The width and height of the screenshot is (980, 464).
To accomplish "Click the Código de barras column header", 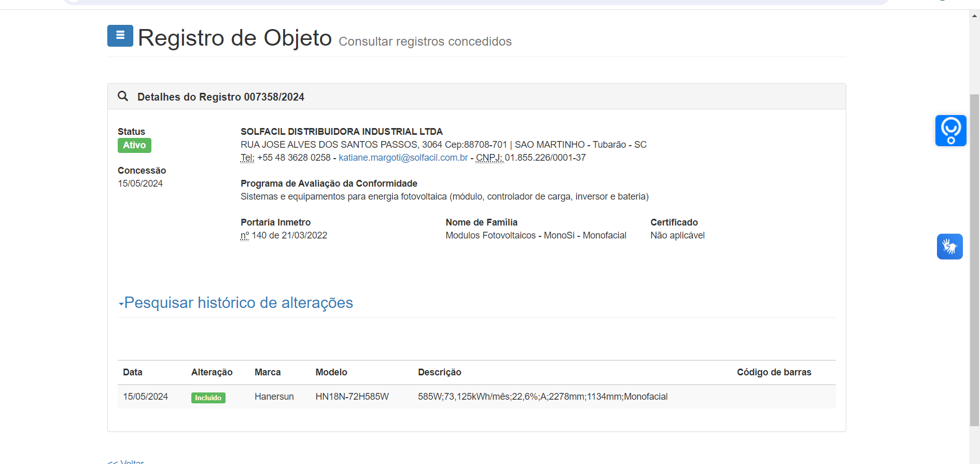I will click(774, 372).
